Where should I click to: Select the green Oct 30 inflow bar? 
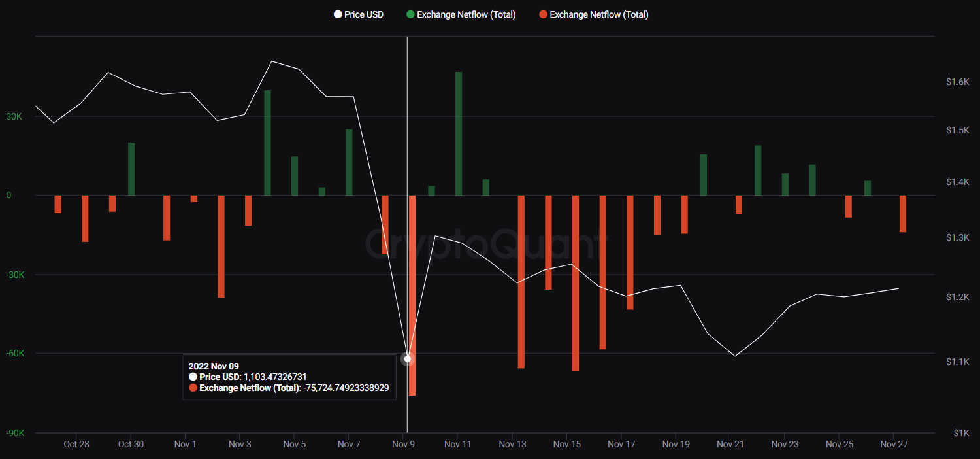pos(131,169)
